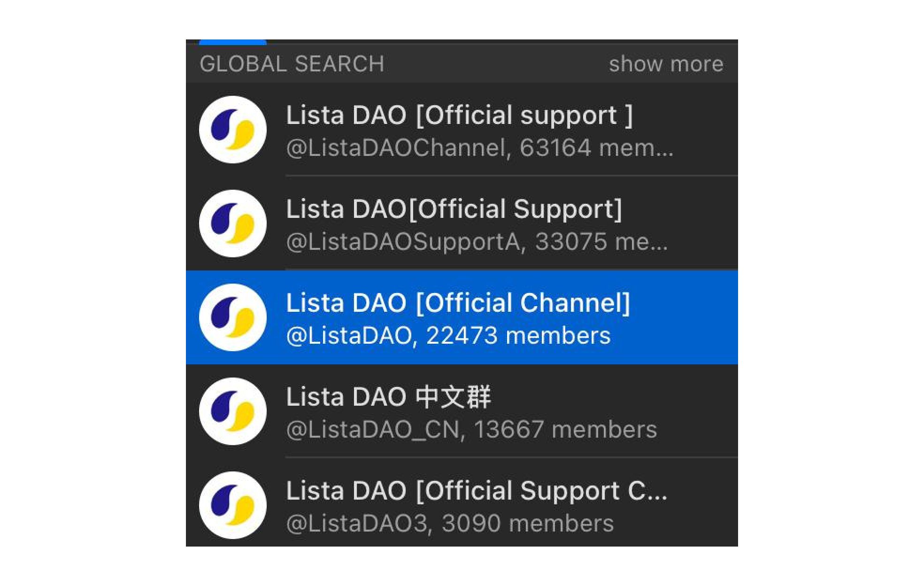Viewport: 924px width, 586px height.
Task: Click the 13667 members count text
Action: pyautogui.click(x=565, y=430)
